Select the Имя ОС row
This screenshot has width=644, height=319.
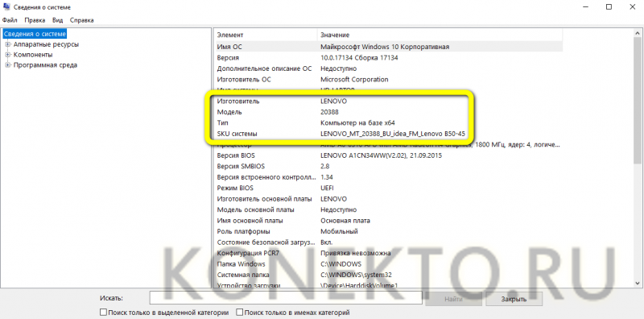click(388, 47)
